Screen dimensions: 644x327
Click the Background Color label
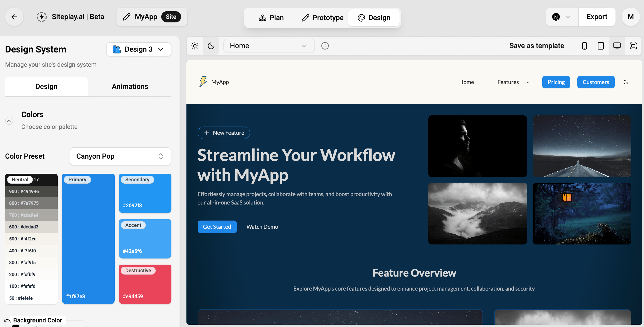coord(38,320)
